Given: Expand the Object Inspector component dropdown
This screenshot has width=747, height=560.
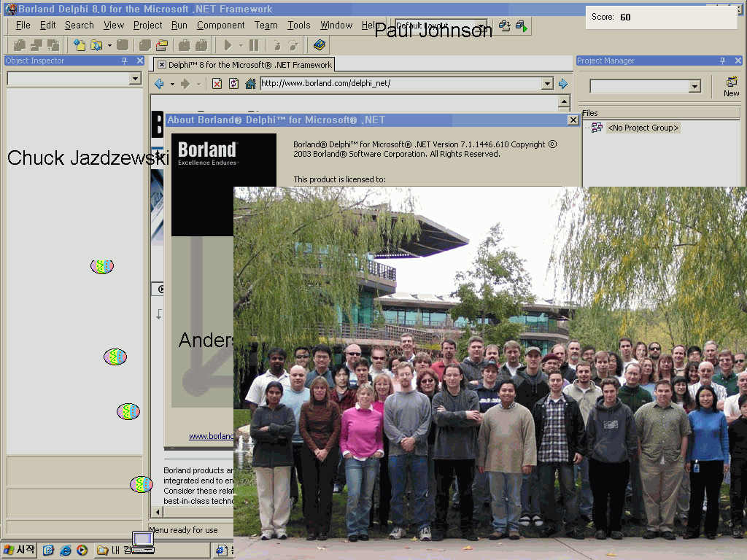Looking at the screenshot, I should (135, 79).
